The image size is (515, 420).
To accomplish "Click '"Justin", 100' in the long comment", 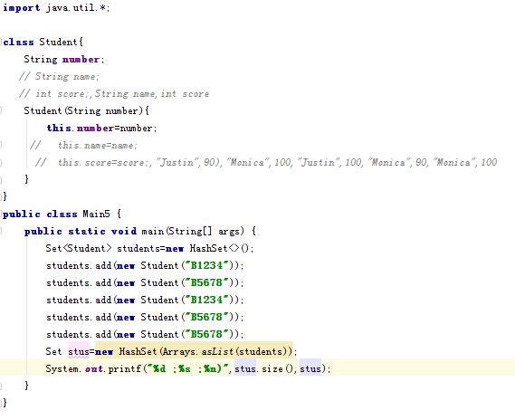I will tap(330, 162).
